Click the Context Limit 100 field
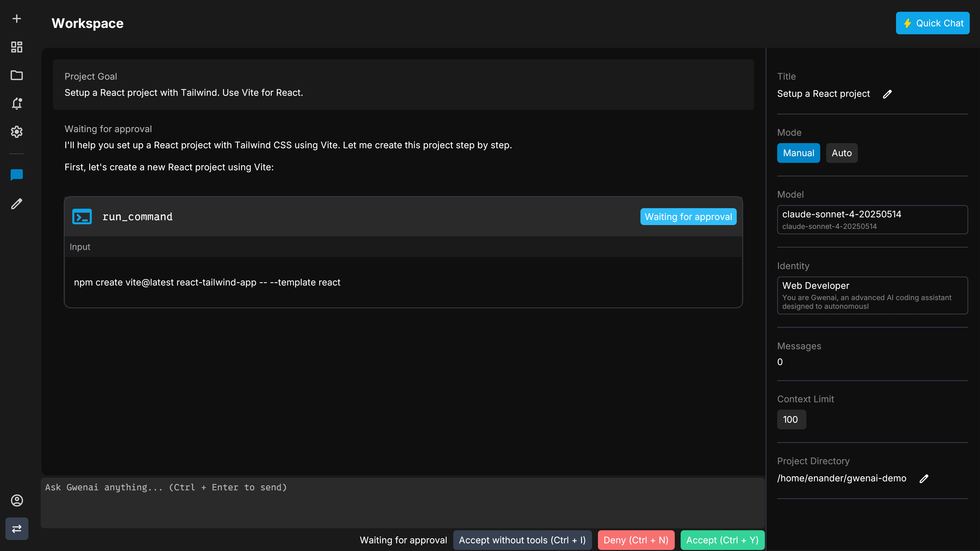 pyautogui.click(x=791, y=419)
